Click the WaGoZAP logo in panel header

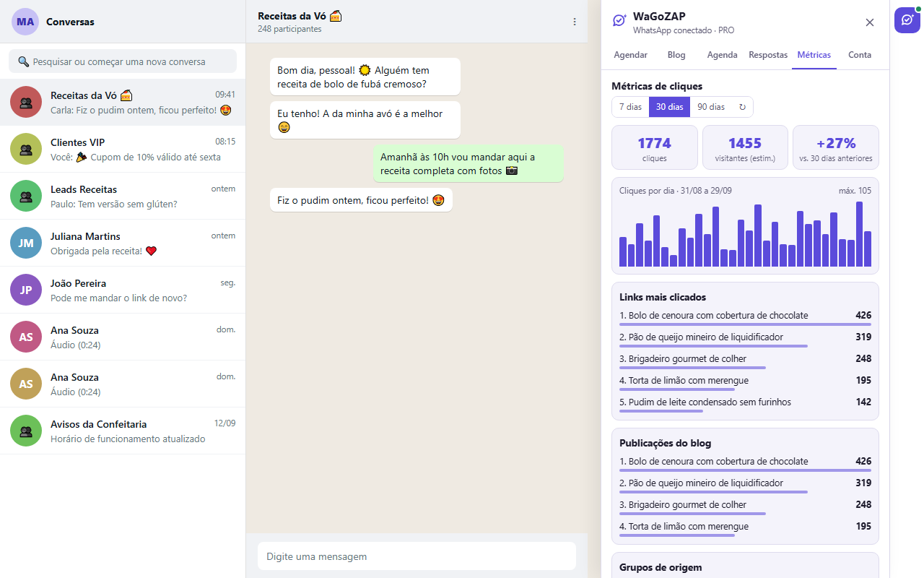[619, 21]
